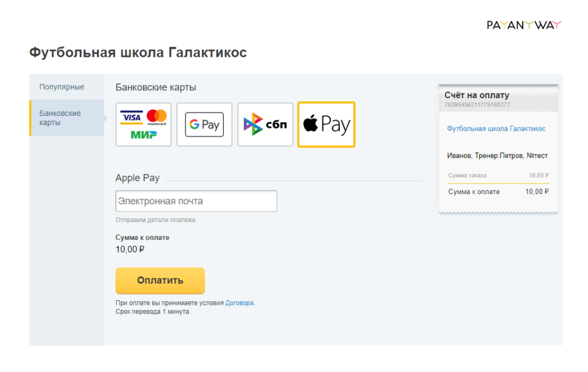Click the Счёт на оплату header
The image size is (588, 372).
click(x=477, y=95)
